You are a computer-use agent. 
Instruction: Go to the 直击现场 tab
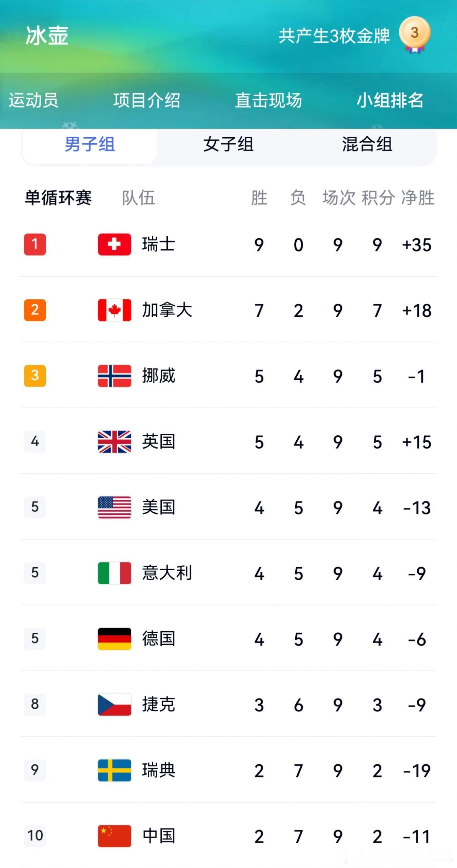(x=268, y=100)
